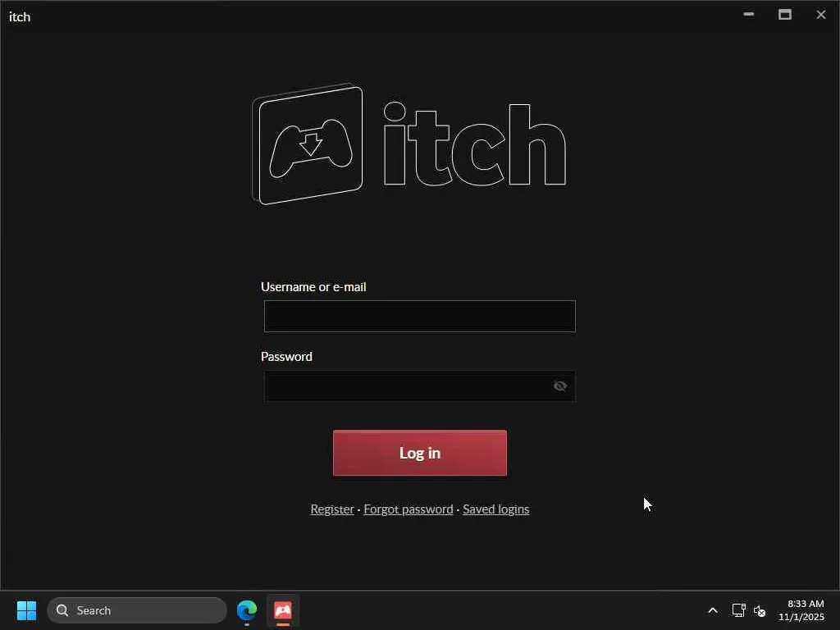
Task: Open the clock showing 8:33 AM
Action: [801, 610]
